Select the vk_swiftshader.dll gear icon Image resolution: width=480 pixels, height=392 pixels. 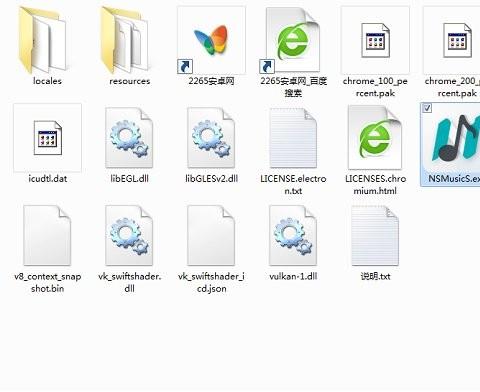pyautogui.click(x=129, y=235)
